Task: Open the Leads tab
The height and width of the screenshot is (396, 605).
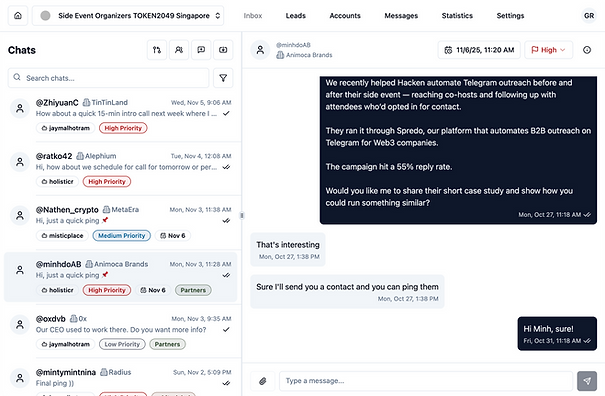Action: click(x=296, y=16)
